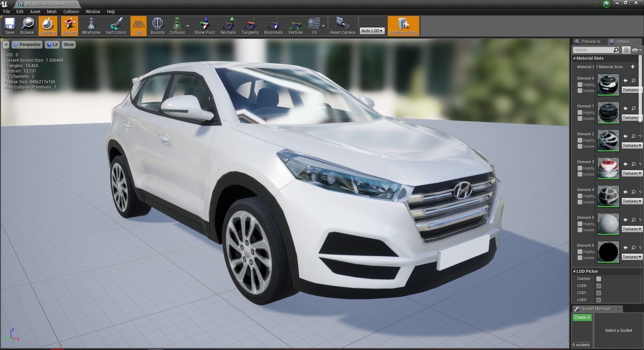Click the Element 5 material thumbnail

608,224
